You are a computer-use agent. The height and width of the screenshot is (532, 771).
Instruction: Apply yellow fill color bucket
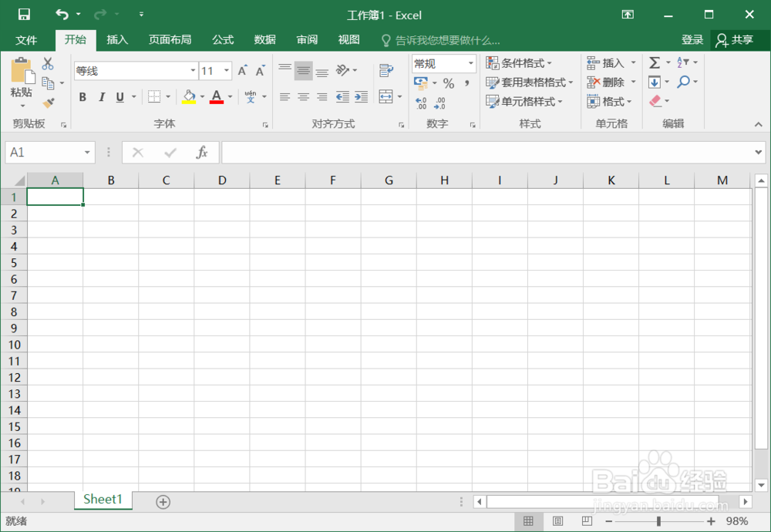[189, 96]
